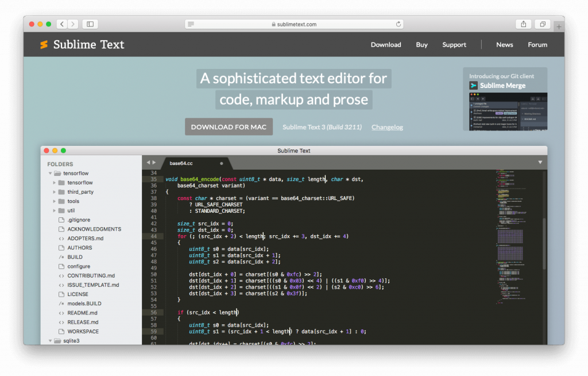Viewport: 588px width, 376px height.
Task: Open the editor tab list dropdown arrow
Action: coord(540,162)
